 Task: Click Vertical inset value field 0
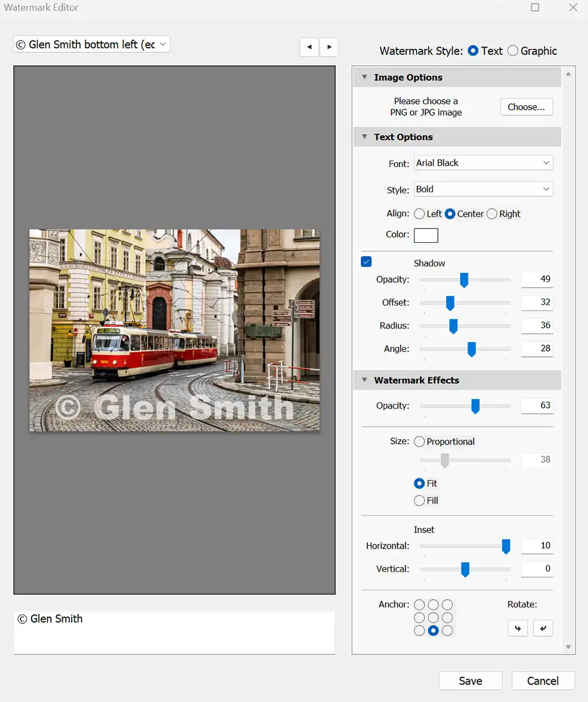[537, 569]
